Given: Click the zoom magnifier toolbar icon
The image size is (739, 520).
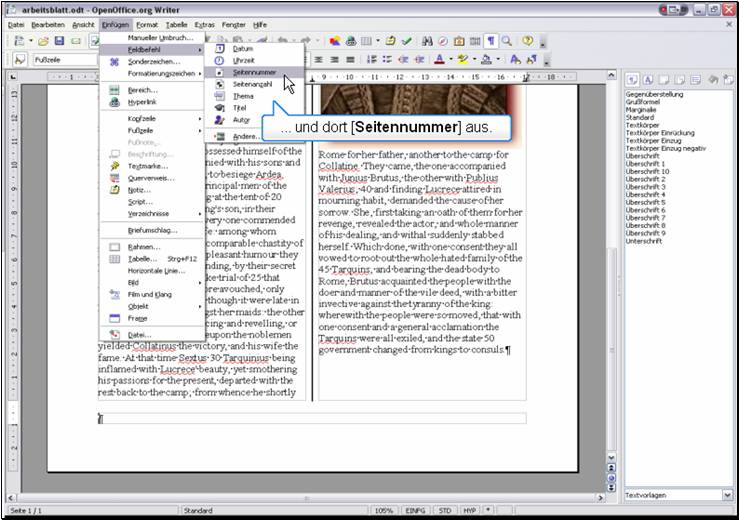Looking at the screenshot, I should (x=507, y=41).
